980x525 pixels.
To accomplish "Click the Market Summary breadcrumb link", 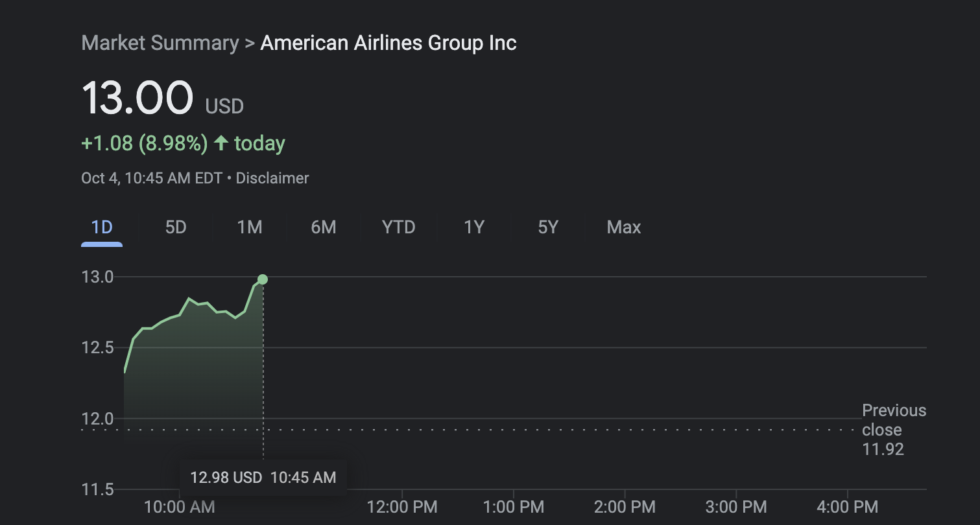I will (x=160, y=43).
